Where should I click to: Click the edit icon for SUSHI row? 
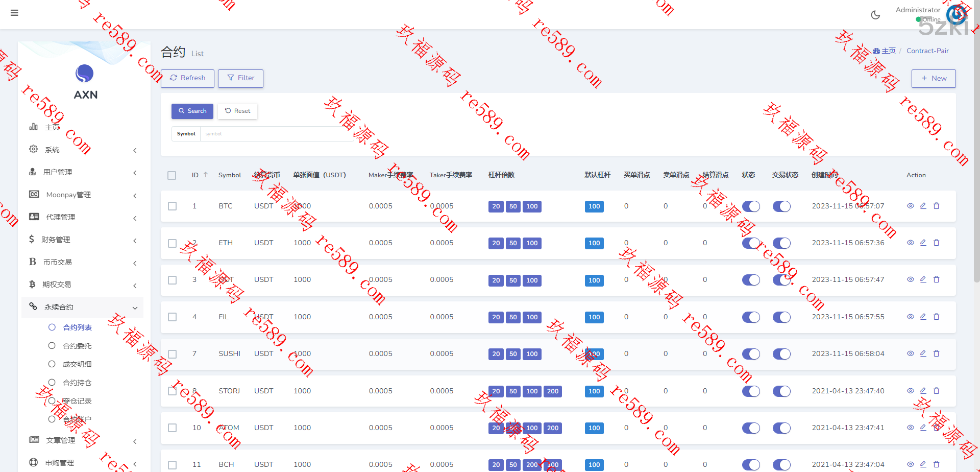(923, 353)
